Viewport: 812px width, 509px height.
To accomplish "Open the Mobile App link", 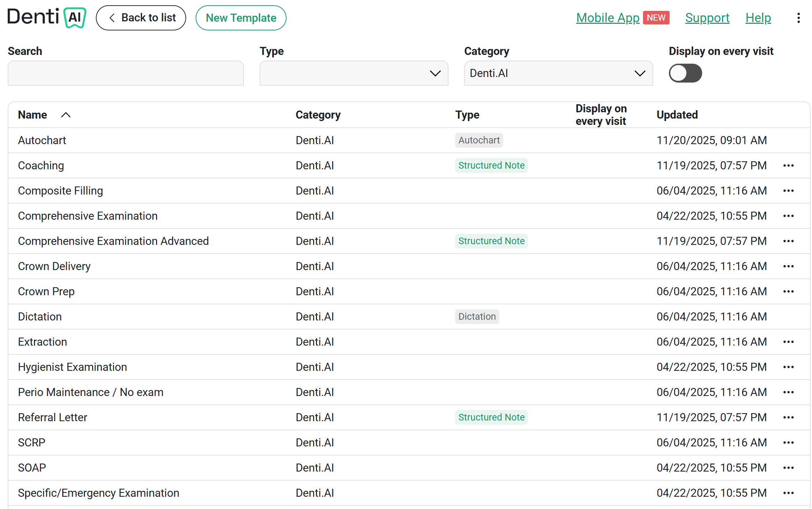I will pos(608,18).
